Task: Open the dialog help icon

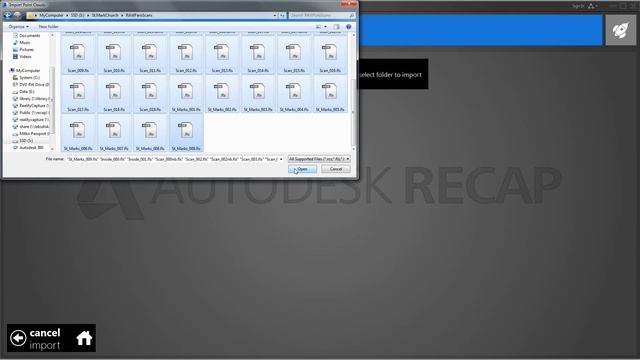Action: coord(349,27)
